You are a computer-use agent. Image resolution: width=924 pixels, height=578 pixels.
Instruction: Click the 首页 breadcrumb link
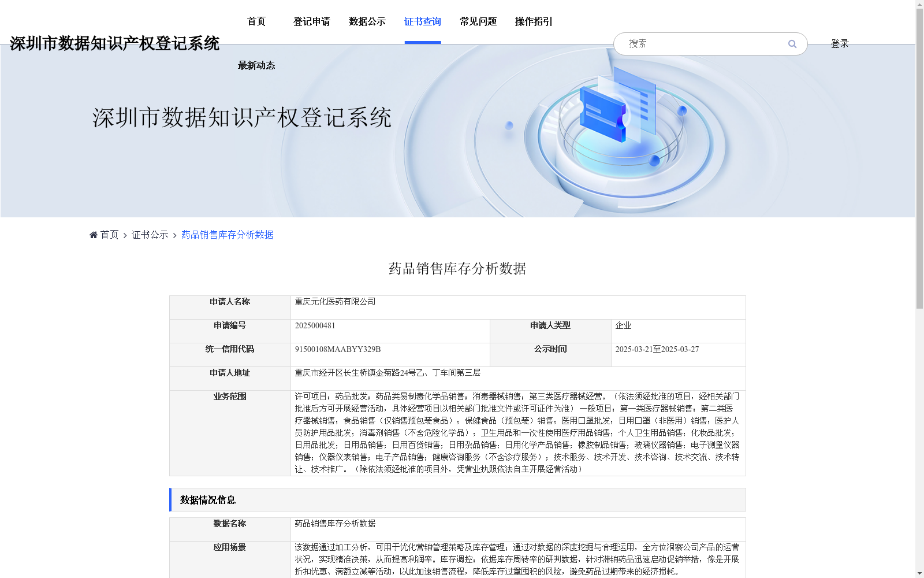pyautogui.click(x=109, y=235)
